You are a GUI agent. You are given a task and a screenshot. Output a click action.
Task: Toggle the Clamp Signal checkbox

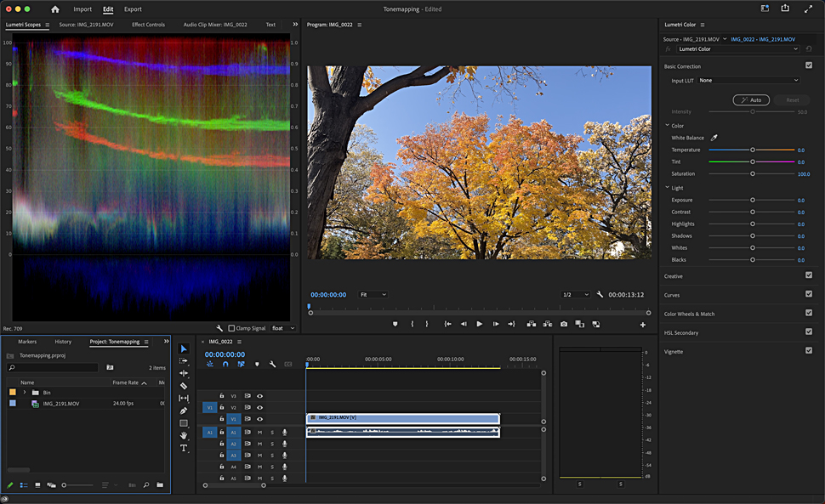coord(231,328)
